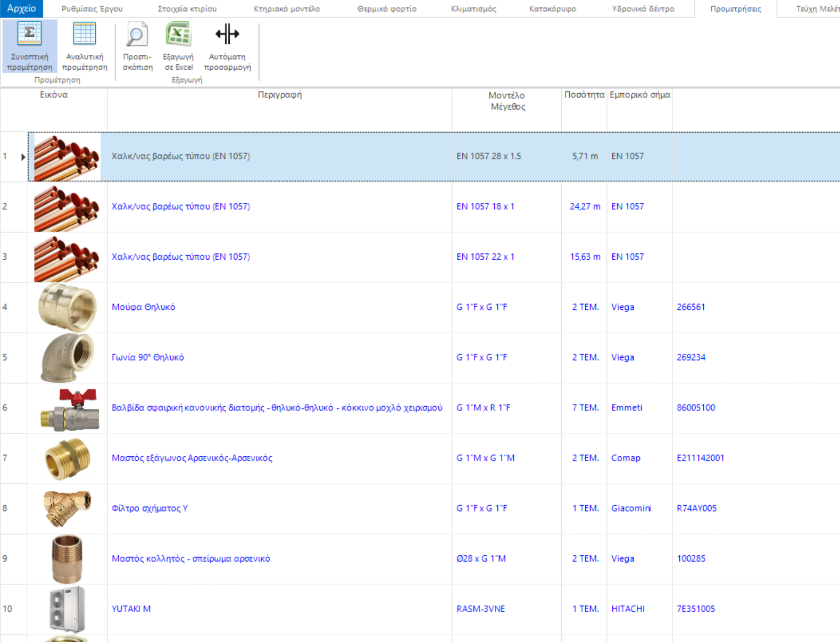Switch to the Θερμικό φορτίο tab
Viewport: 840px width, 642px height.
[387, 9]
